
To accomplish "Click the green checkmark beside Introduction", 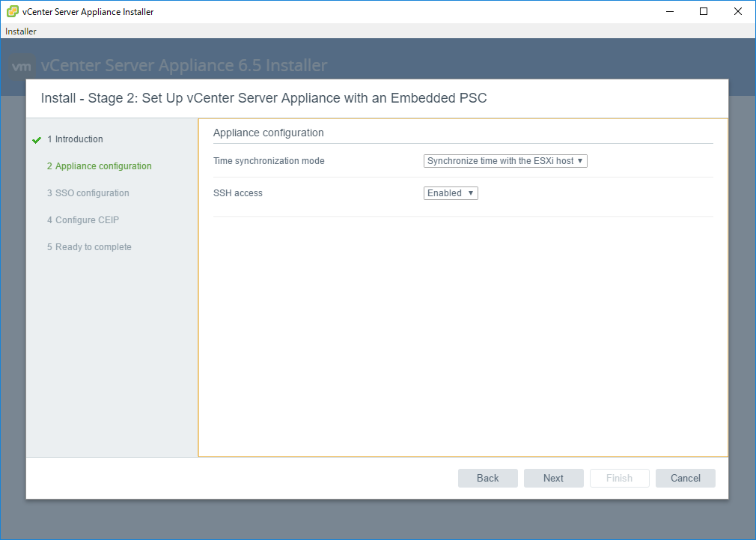I will [x=37, y=140].
